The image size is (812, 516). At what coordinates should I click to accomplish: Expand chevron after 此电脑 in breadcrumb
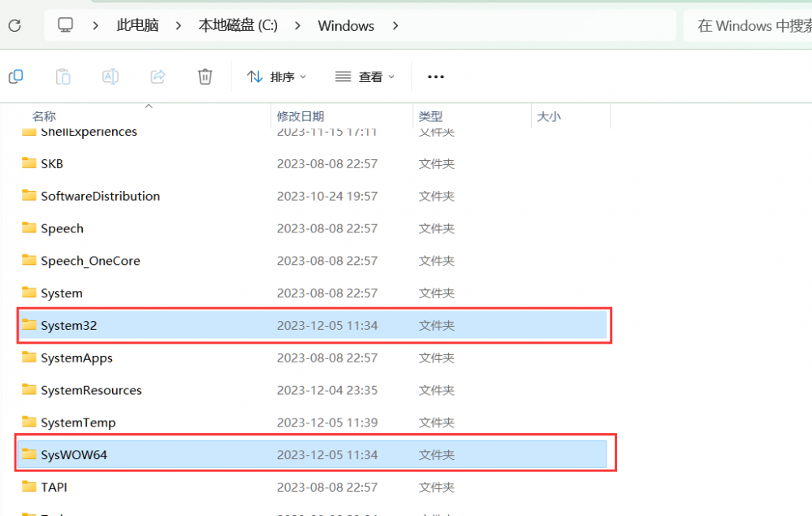click(179, 26)
